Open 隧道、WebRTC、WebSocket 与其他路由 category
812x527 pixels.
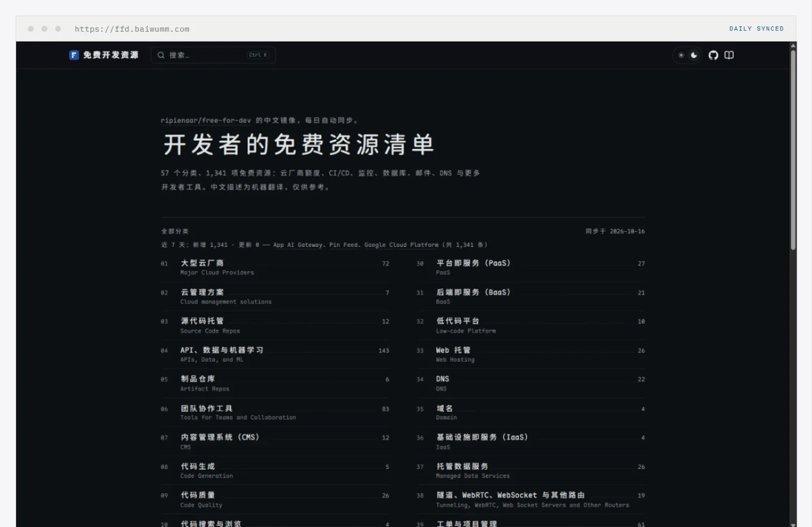pyautogui.click(x=531, y=500)
